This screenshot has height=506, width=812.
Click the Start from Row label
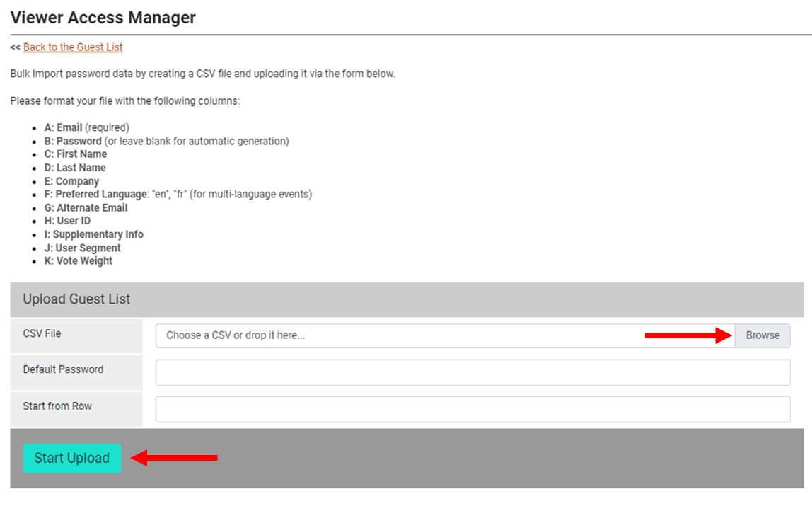pos(57,406)
